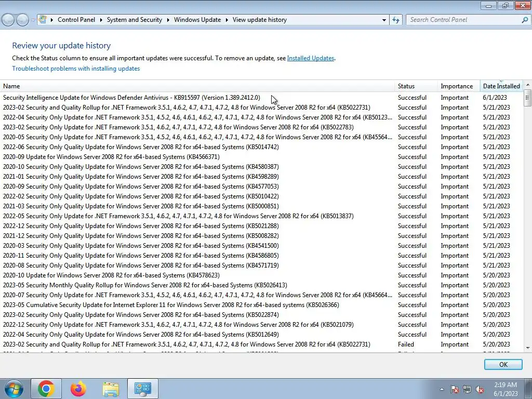Click the Failed status cell for KB5022731
The width and height of the screenshot is (532, 399).
coord(406,344)
